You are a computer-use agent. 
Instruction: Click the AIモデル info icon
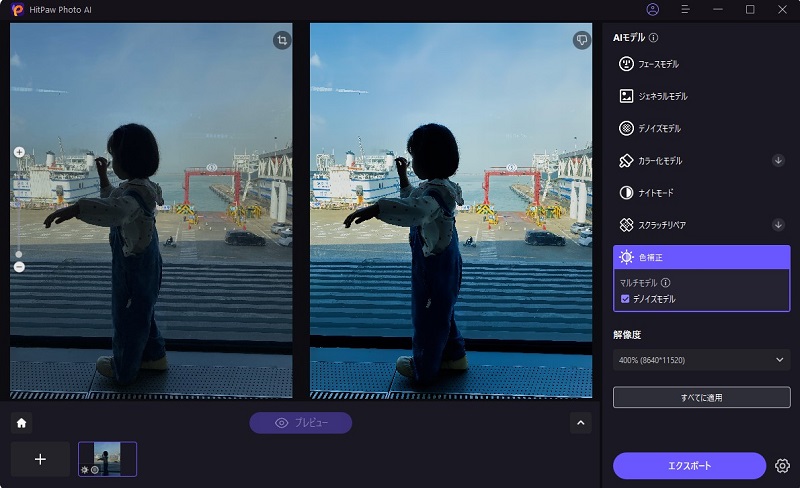click(653, 38)
